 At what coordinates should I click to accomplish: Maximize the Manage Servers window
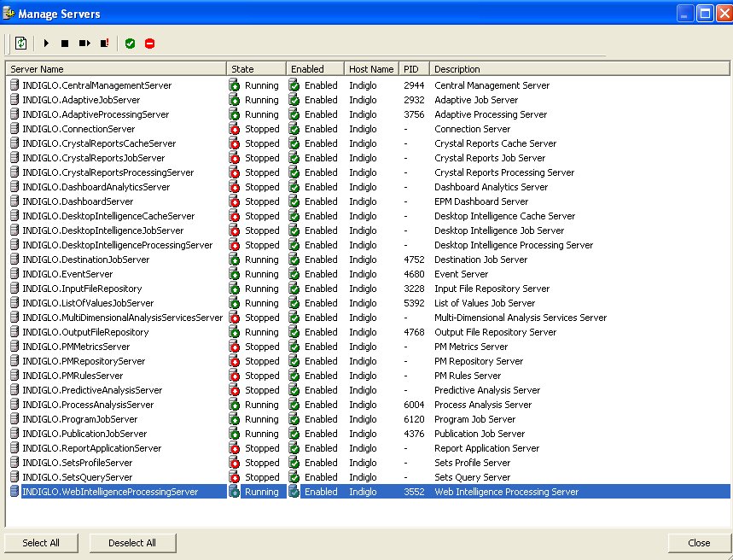click(x=705, y=13)
